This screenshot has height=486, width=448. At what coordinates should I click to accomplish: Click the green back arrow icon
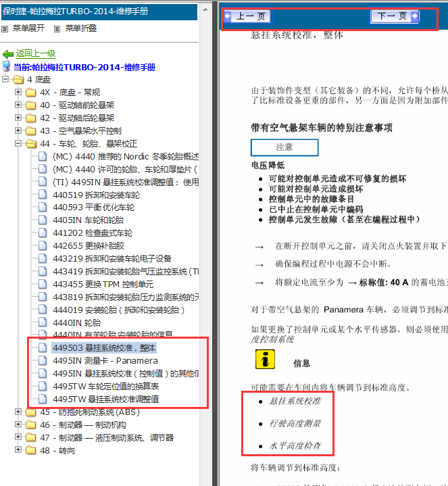(7, 54)
